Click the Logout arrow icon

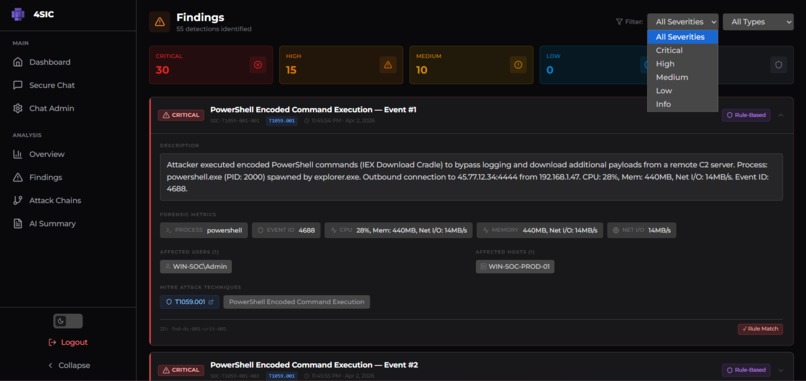pyautogui.click(x=52, y=342)
